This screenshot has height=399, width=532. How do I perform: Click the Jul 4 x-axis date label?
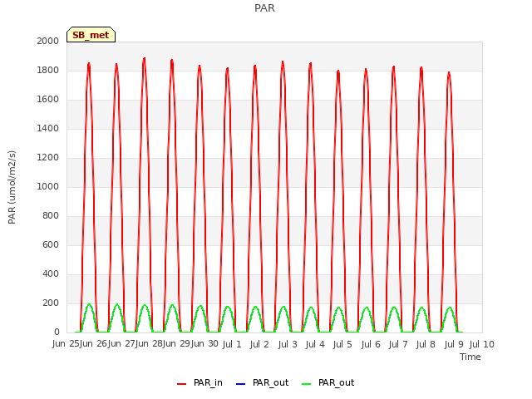point(315,344)
